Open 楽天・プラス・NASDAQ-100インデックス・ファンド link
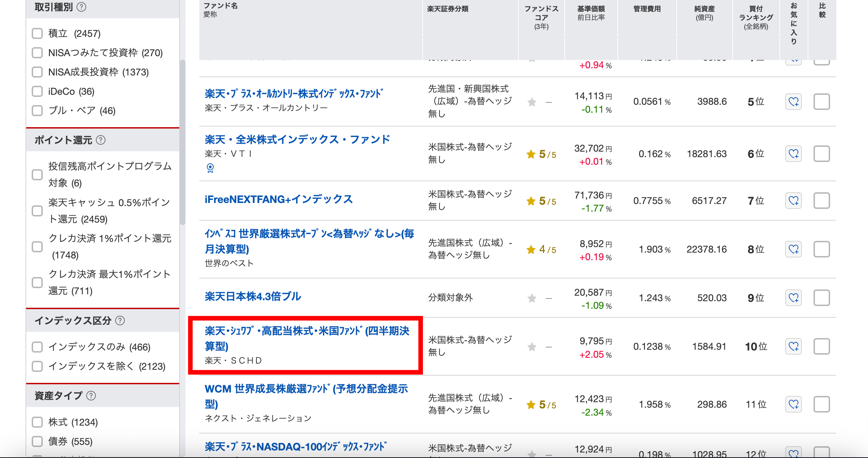Viewport: 868px width, 458px height. [x=296, y=447]
